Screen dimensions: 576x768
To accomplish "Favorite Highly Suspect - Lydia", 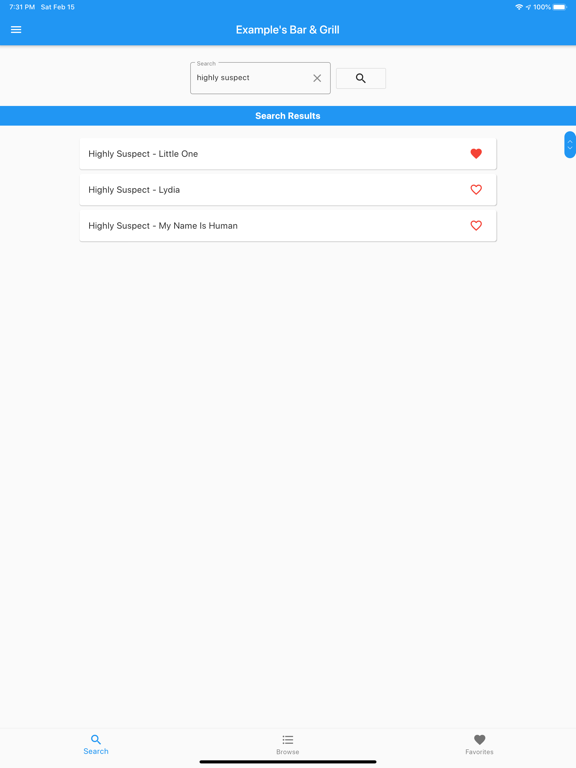I will [x=476, y=190].
